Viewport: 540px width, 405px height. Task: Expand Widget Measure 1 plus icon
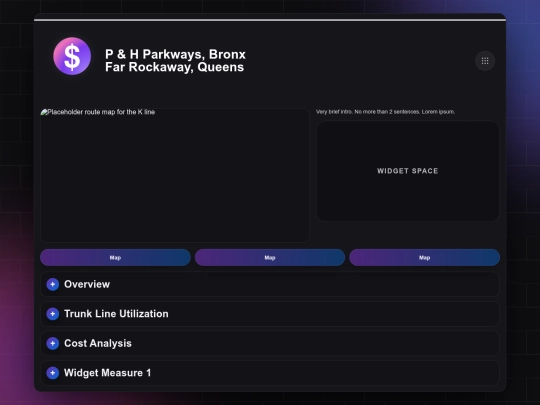(53, 373)
